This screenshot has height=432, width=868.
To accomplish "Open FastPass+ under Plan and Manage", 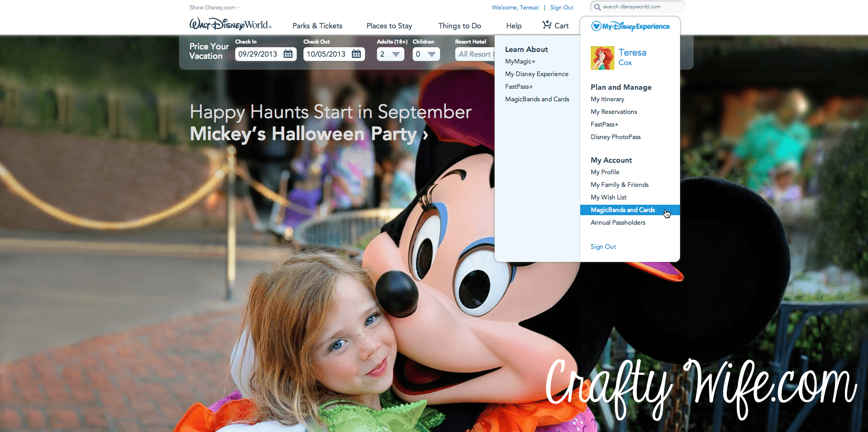I will click(x=604, y=124).
